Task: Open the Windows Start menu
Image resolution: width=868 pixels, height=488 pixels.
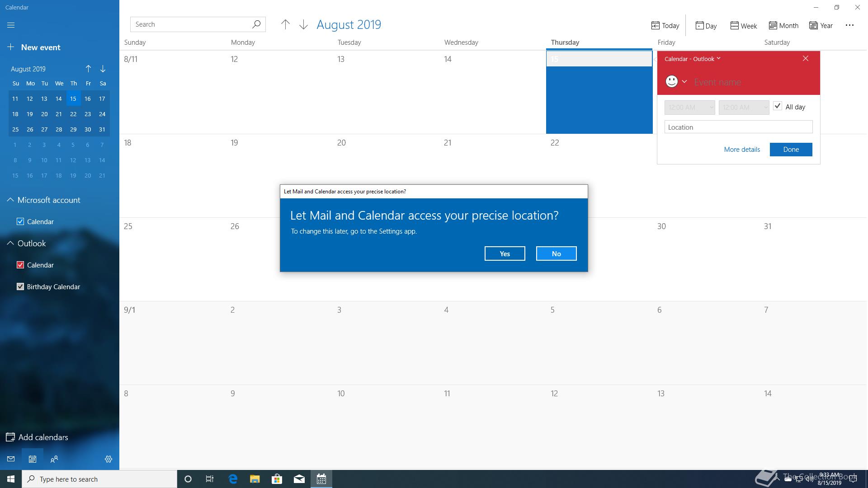Action: (x=11, y=479)
